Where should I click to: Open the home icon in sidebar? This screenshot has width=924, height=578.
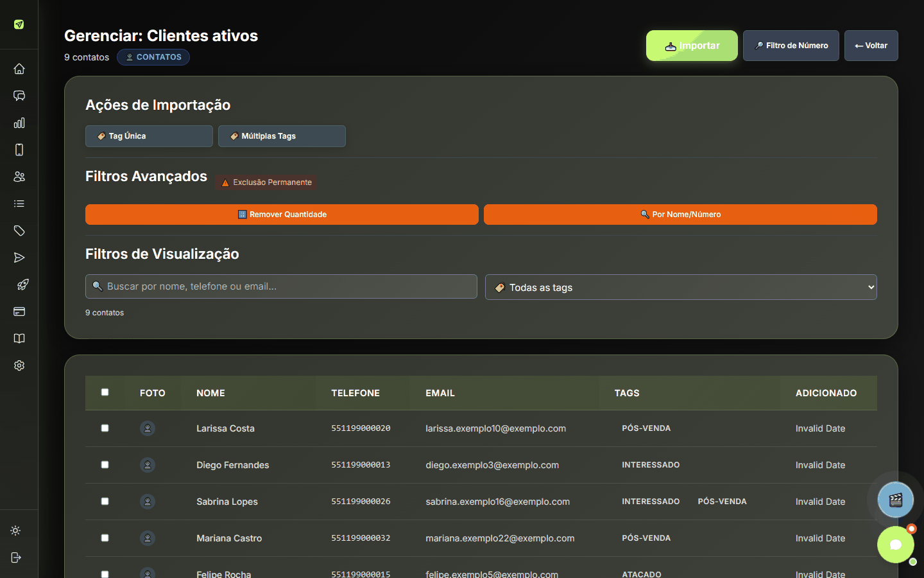[x=19, y=69]
